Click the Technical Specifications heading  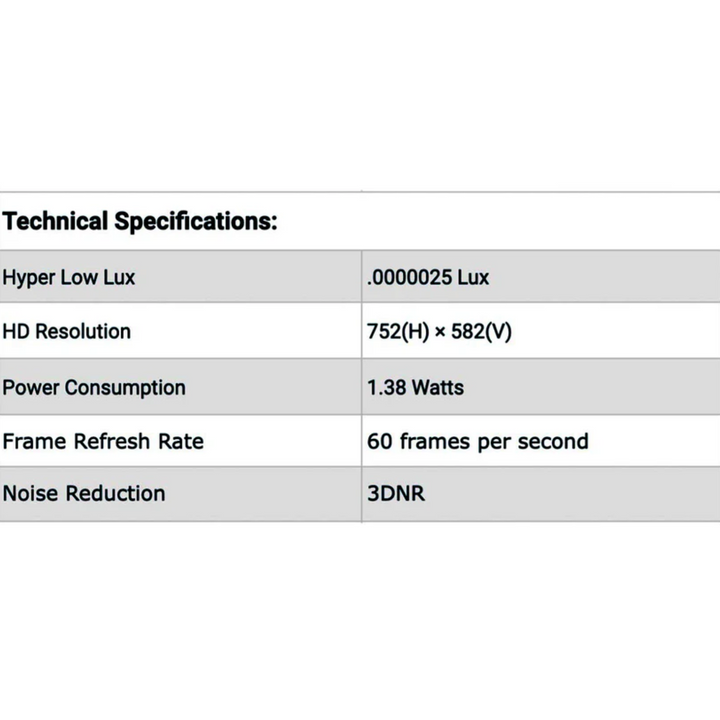[x=139, y=222]
